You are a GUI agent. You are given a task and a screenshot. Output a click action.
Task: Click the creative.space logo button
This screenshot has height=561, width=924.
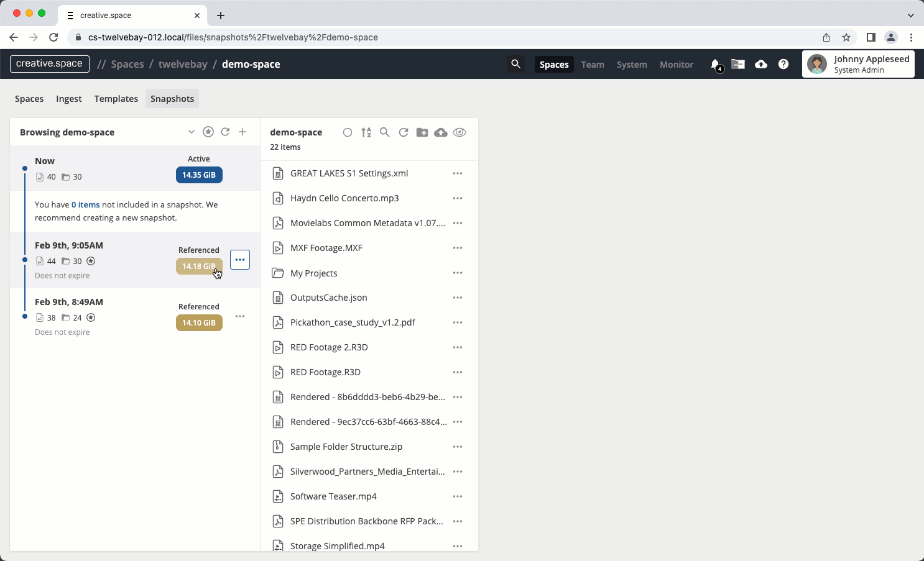[50, 63]
